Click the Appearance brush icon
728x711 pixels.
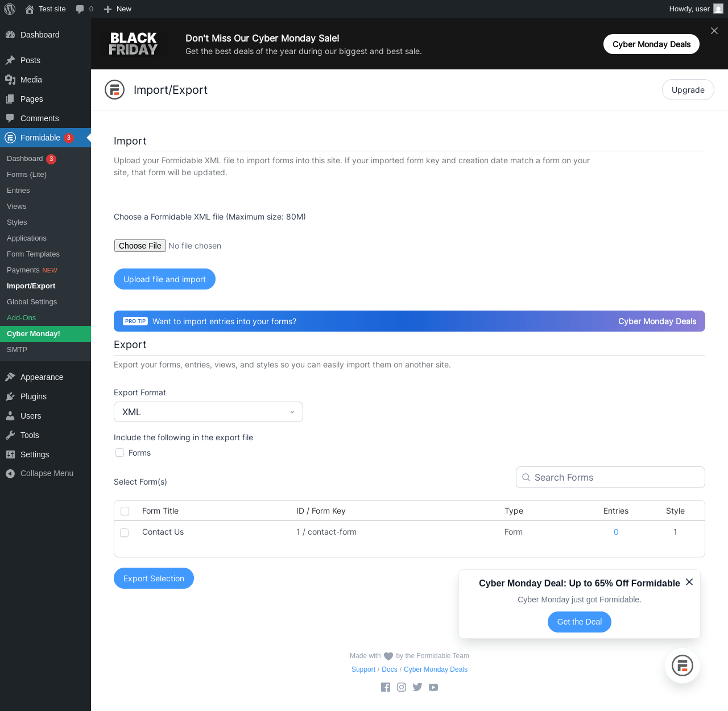[x=10, y=377]
